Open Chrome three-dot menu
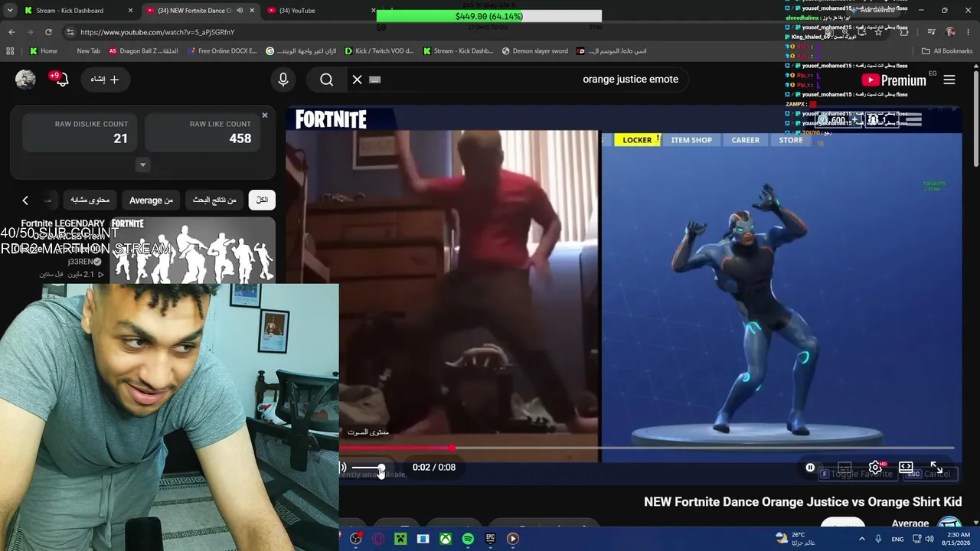 [970, 32]
